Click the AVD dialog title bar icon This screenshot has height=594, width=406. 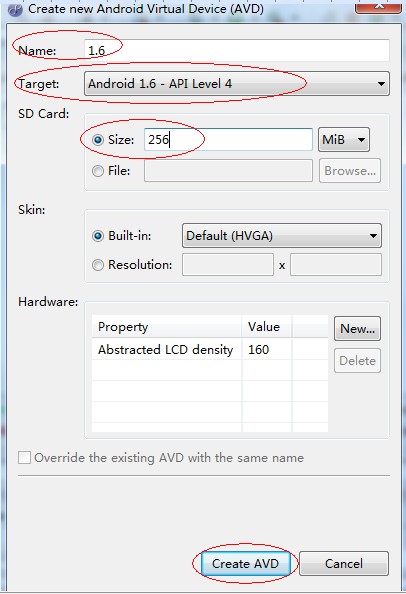[x=15, y=9]
